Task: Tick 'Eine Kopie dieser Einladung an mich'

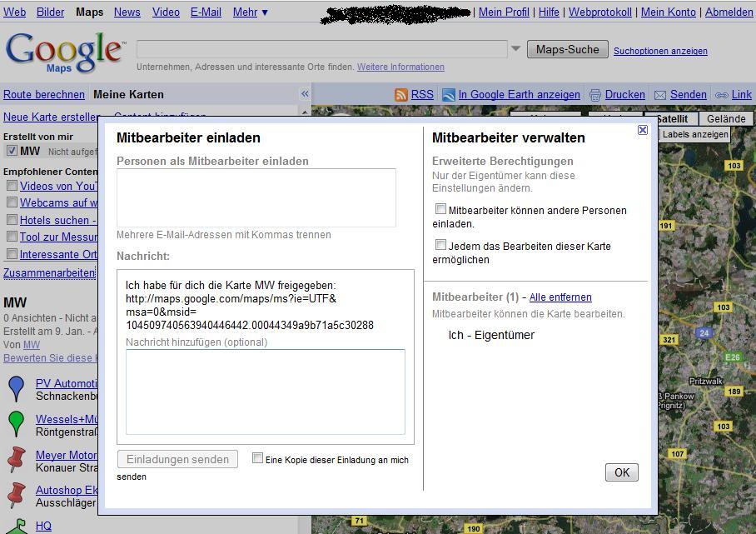Action: (258, 458)
